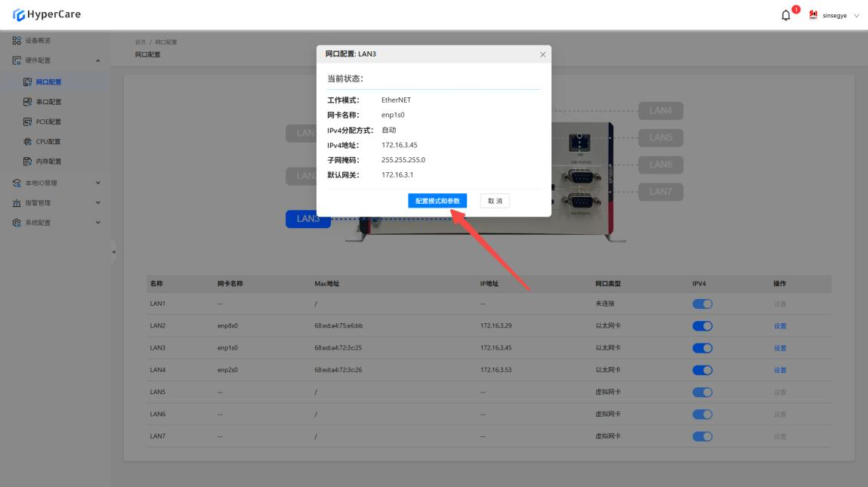
Task: Click 设置 link for LAN4
Action: 780,370
